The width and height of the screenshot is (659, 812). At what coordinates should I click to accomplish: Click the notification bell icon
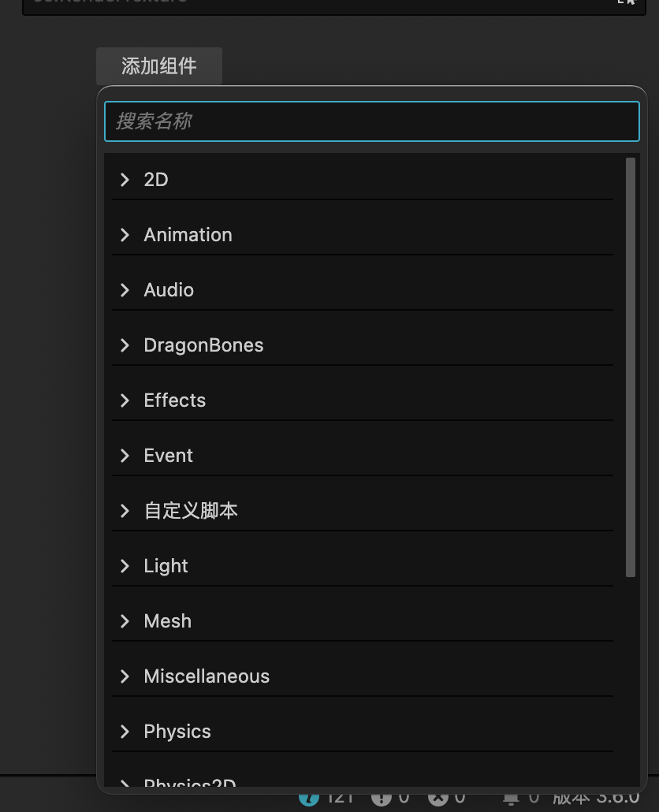[x=511, y=798]
